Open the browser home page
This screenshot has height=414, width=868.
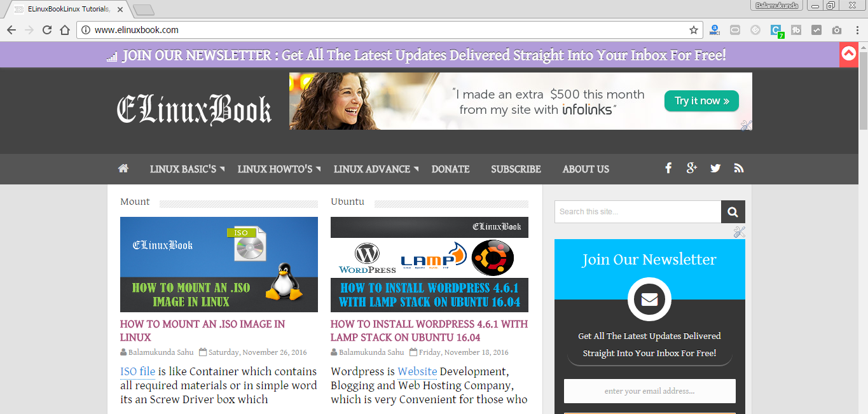[65, 30]
